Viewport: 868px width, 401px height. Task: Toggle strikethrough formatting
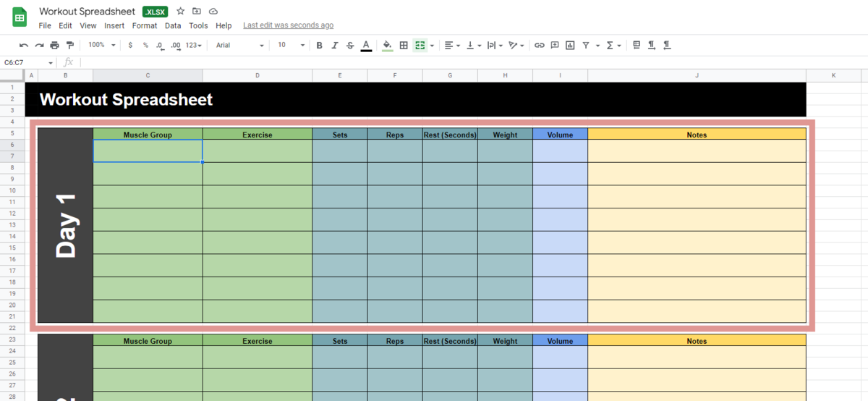click(350, 45)
